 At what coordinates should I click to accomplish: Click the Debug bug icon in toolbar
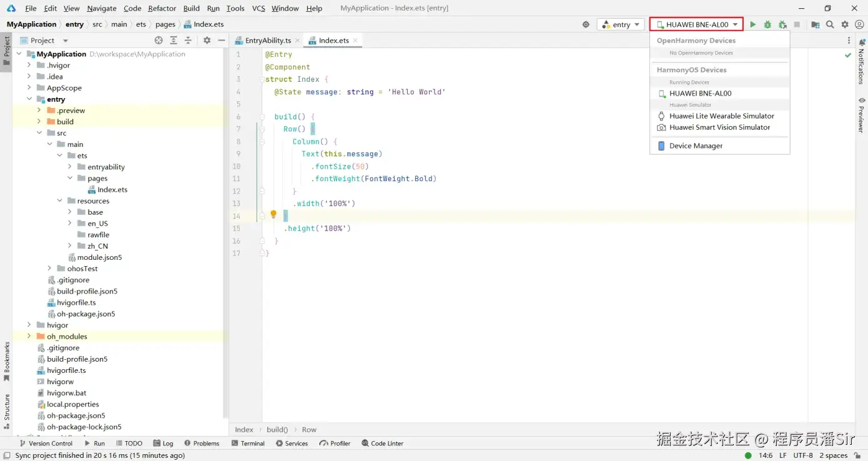pyautogui.click(x=767, y=24)
